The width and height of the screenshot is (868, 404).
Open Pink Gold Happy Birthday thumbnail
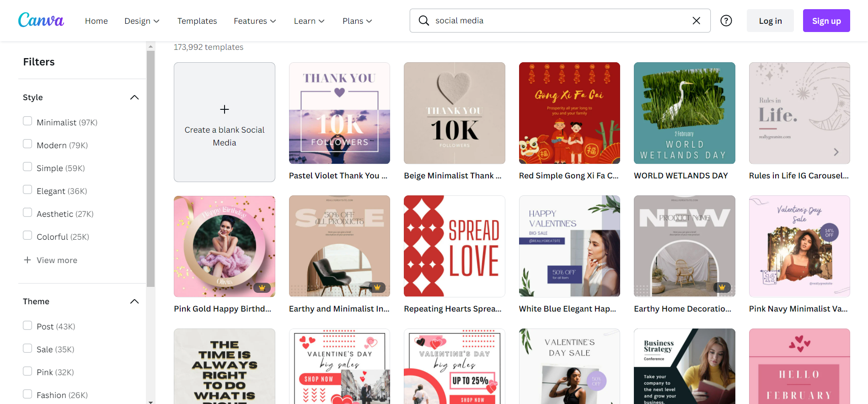[x=225, y=246]
